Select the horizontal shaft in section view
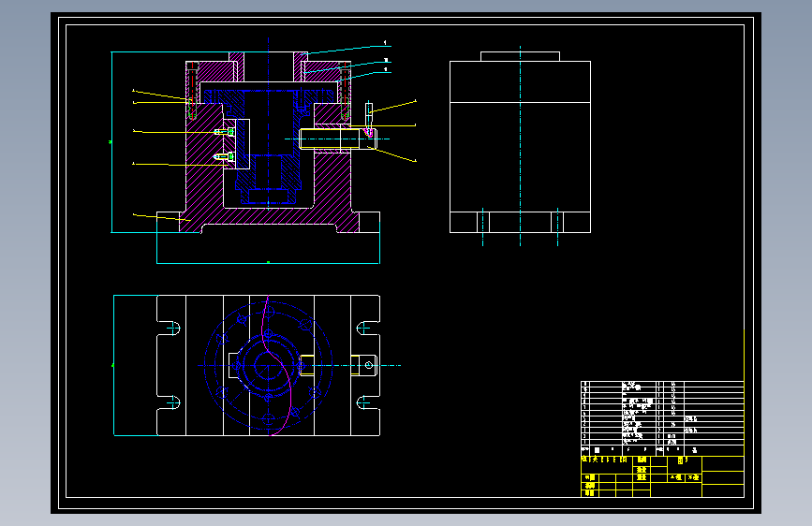The height and width of the screenshot is (526, 812). (x=338, y=139)
